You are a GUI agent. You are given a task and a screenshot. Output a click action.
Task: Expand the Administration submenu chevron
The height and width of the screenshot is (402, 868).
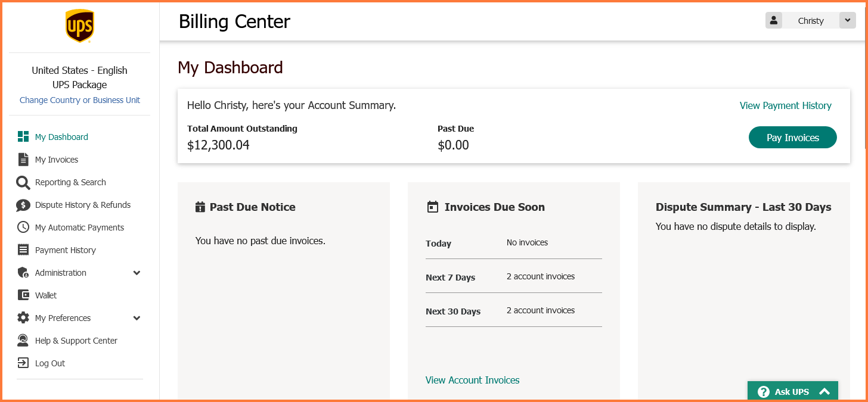click(137, 273)
